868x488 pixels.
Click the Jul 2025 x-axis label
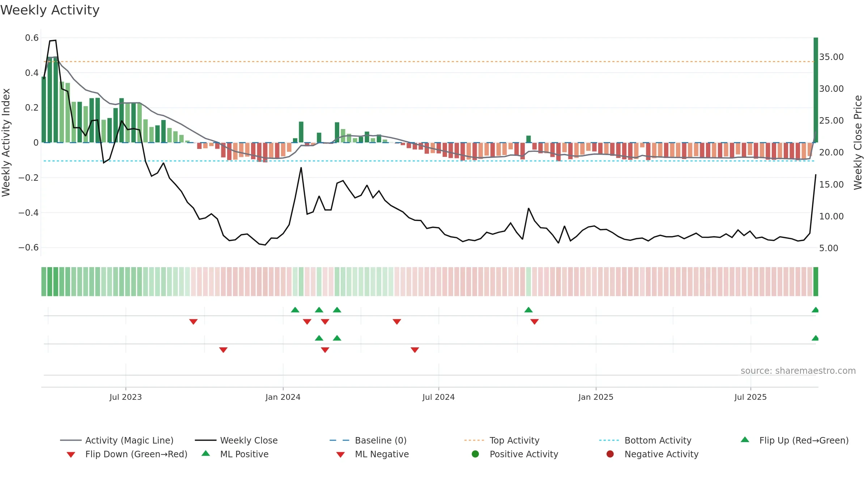pyautogui.click(x=750, y=397)
